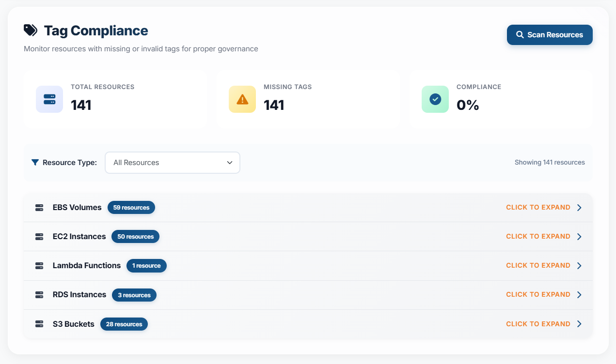Click the 'S3 Buckets' label
This screenshot has width=616, height=364.
coord(74,324)
